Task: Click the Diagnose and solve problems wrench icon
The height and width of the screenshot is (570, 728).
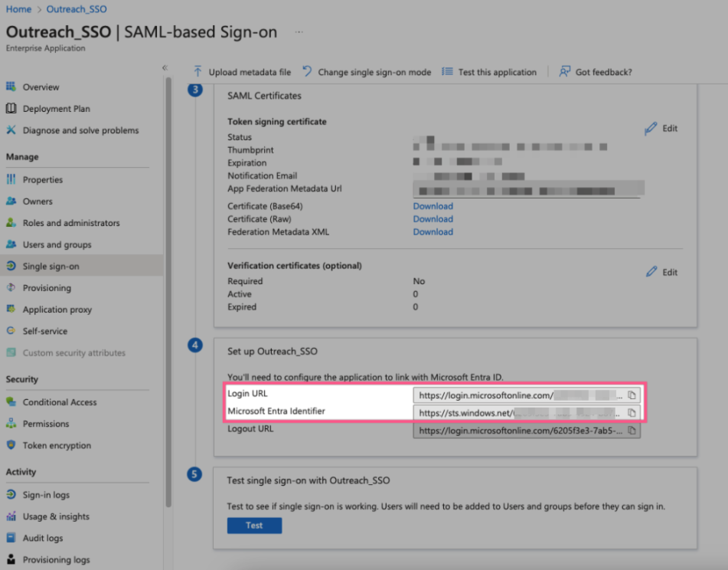Action: click(x=11, y=130)
